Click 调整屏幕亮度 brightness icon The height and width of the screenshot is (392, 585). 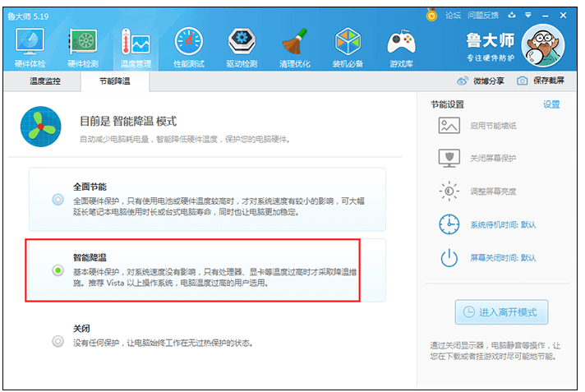pyautogui.click(x=449, y=191)
